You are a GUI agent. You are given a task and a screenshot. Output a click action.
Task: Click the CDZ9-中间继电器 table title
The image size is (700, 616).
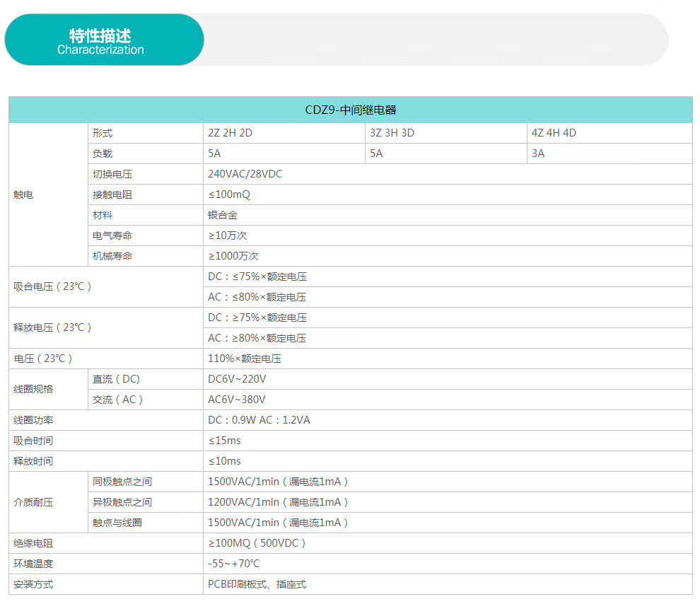[350, 110]
